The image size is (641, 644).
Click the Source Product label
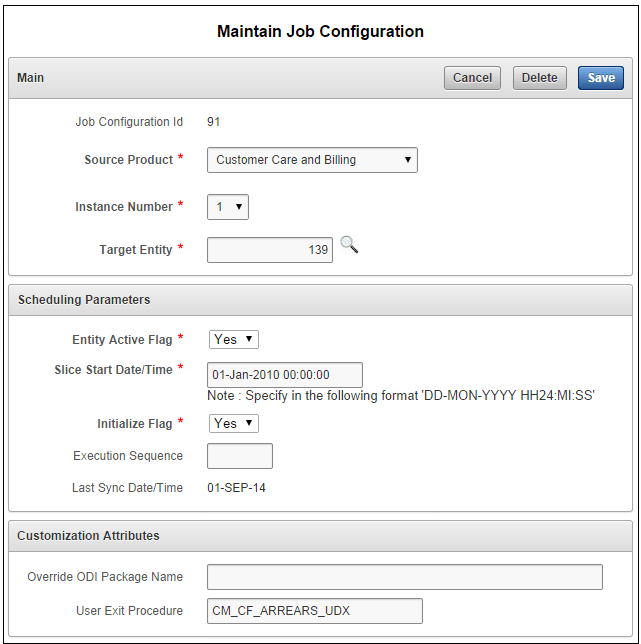(129, 160)
